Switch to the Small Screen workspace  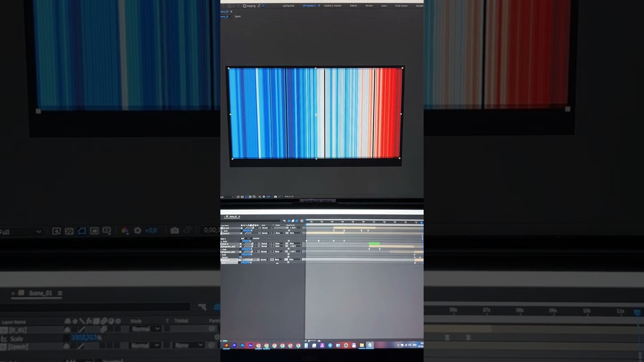(401, 6)
